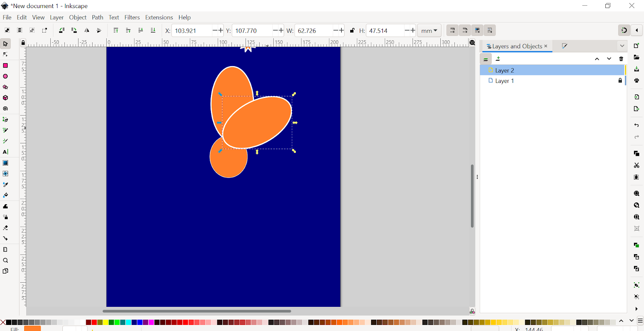Image resolution: width=644 pixels, height=331 pixels.
Task: Open the Extensions menu
Action: click(x=159, y=17)
